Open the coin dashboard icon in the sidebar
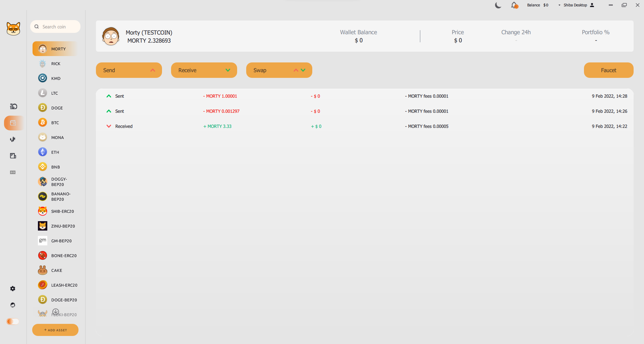644x344 pixels. [13, 106]
